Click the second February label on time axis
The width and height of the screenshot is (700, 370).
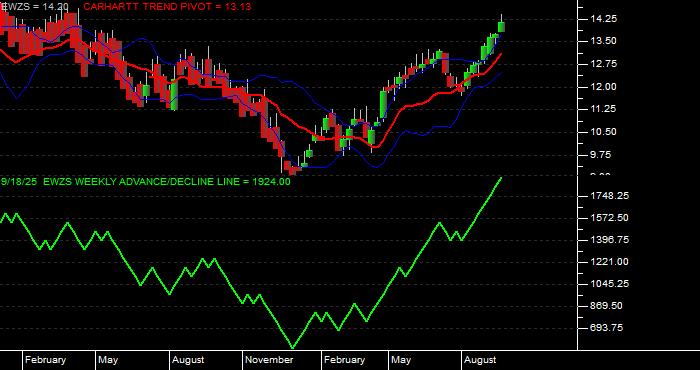click(x=344, y=360)
